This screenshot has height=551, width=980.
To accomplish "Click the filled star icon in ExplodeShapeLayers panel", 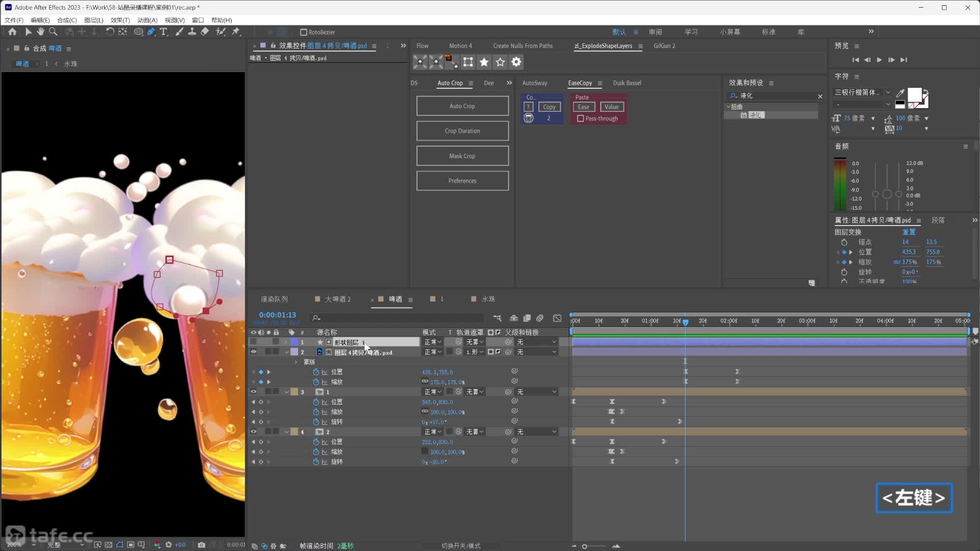I will pyautogui.click(x=484, y=62).
